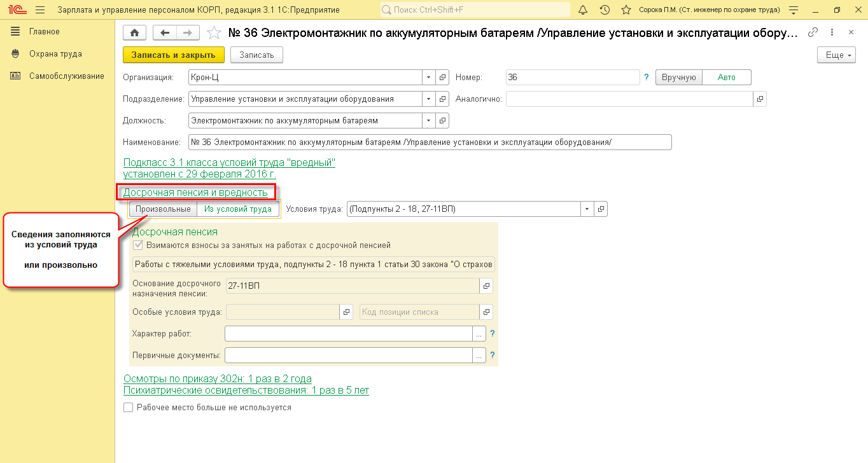Expand Должность dropdown
Screen dimensions: 868x463
coord(430,120)
